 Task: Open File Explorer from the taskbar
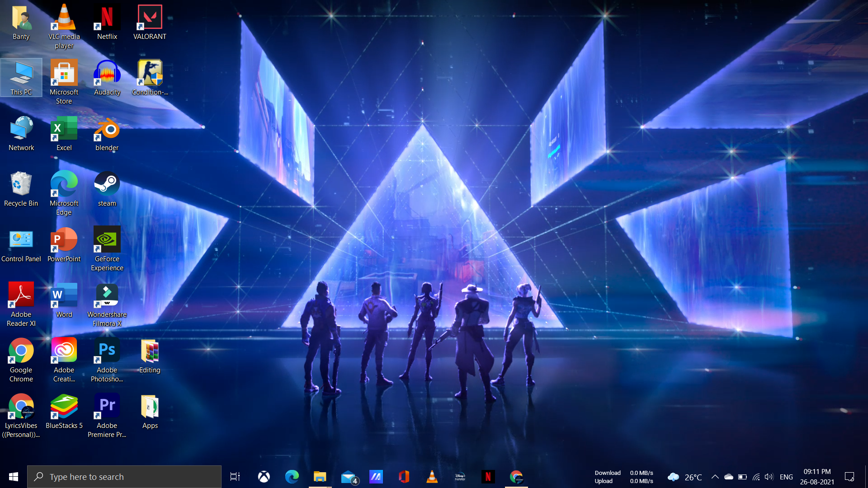point(320,477)
